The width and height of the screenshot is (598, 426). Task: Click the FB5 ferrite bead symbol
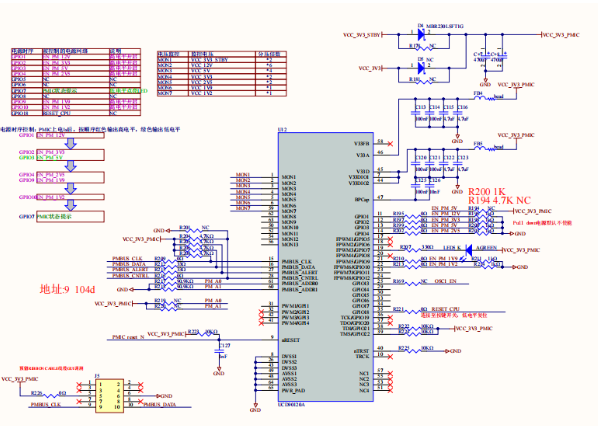click(x=484, y=149)
